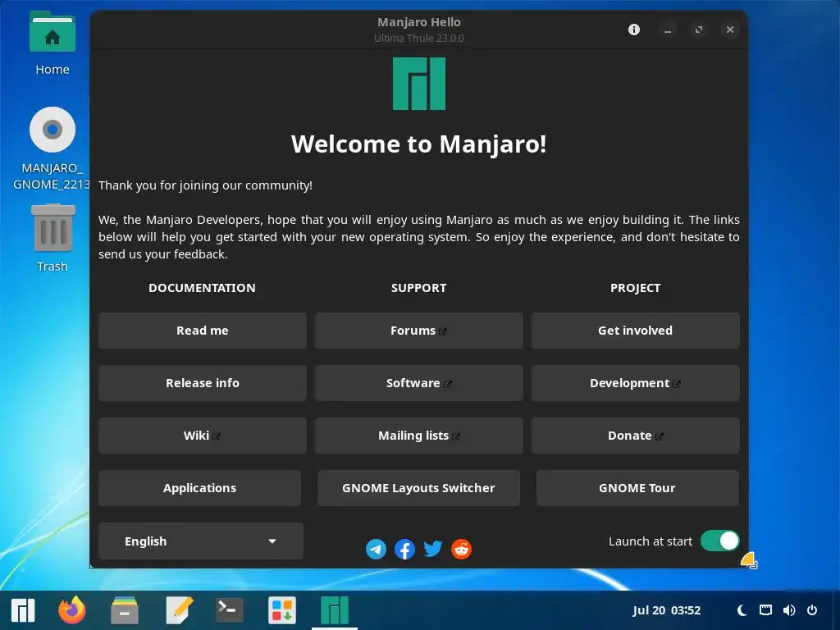Open the Mailing lists link
Screen dimensions: 840x630
(x=419, y=436)
